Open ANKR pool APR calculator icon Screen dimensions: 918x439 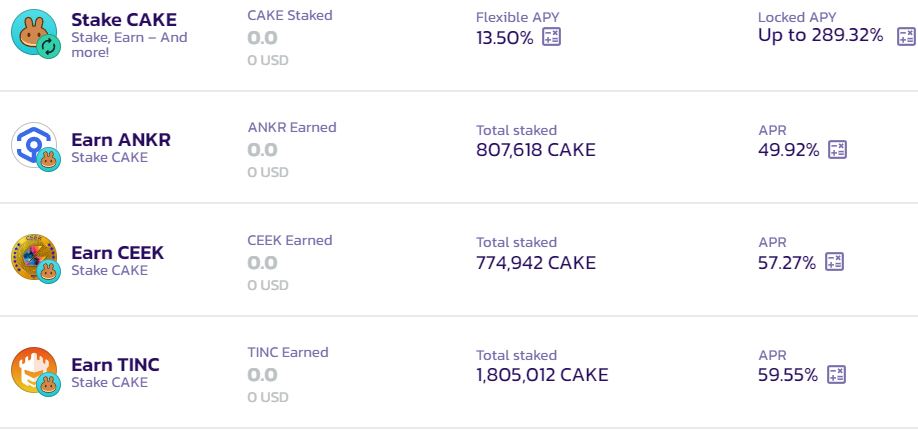(x=837, y=150)
